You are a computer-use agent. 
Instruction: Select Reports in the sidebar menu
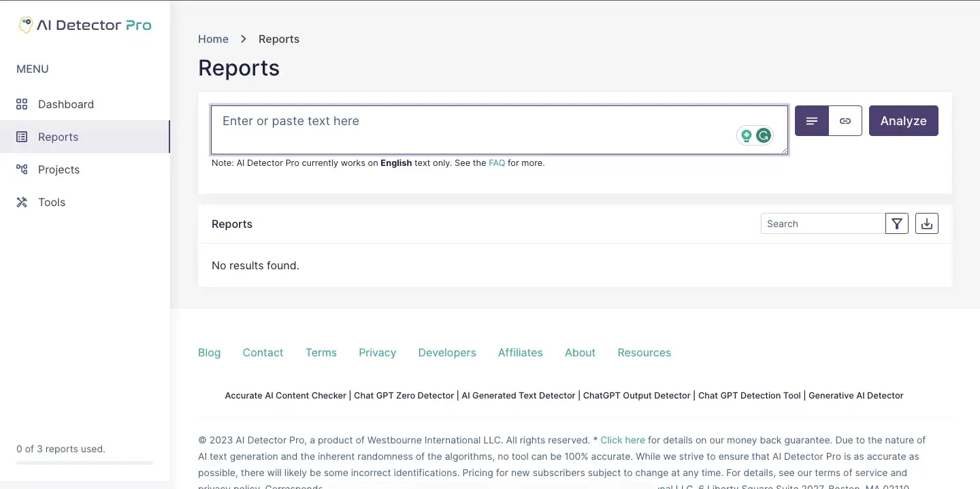58,137
